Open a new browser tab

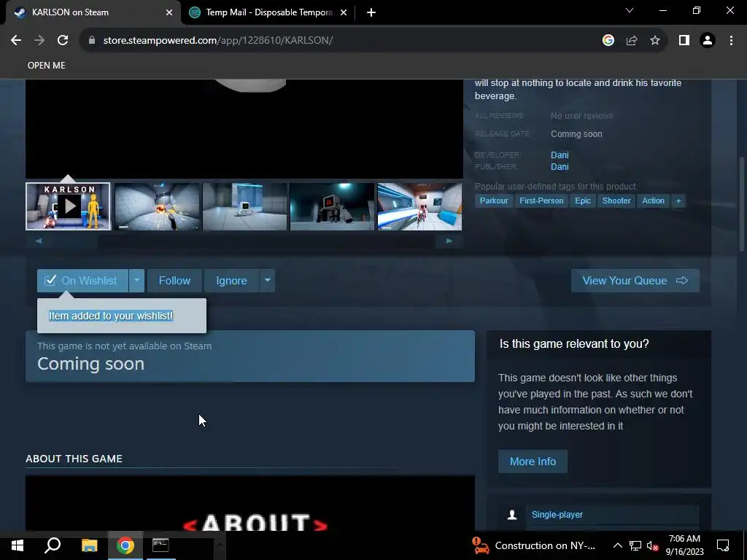tap(371, 12)
